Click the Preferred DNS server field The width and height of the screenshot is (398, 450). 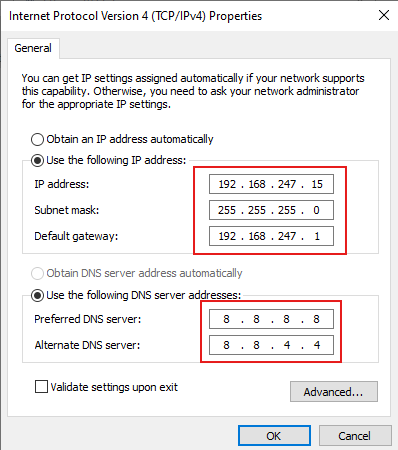coord(271,319)
